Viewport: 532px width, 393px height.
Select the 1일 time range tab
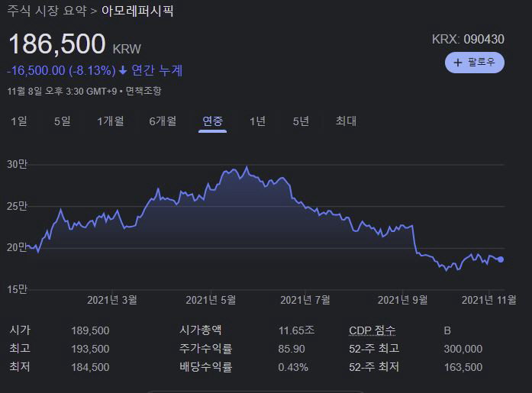(x=19, y=121)
